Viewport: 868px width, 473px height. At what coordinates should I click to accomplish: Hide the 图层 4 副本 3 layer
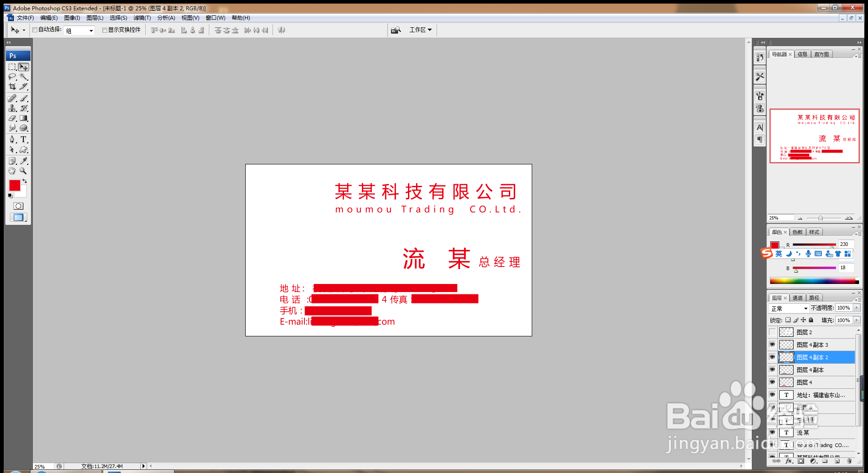tap(772, 344)
